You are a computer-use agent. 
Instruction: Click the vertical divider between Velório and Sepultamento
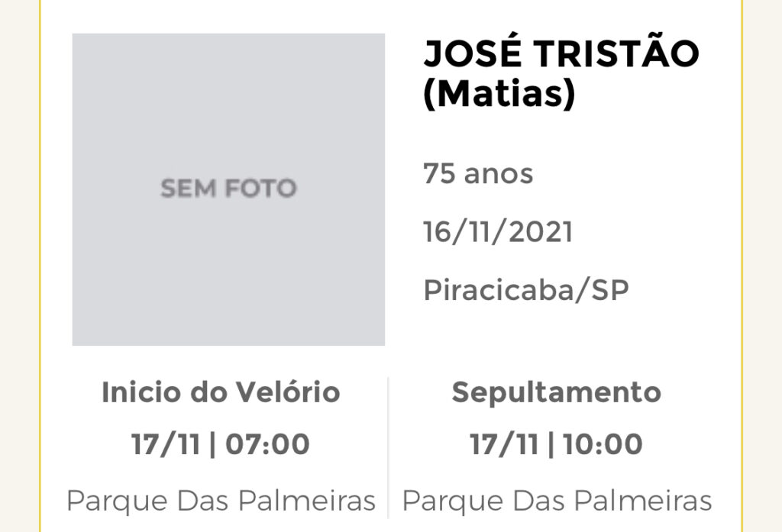tap(388, 448)
